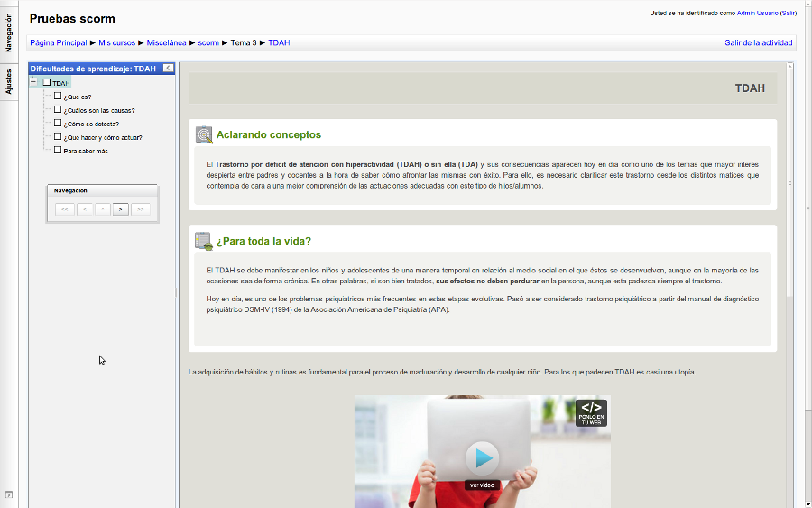The width and height of the screenshot is (812, 508).
Task: Toggle the ¿Cómo se detecta? checkbox
Action: tap(58, 123)
